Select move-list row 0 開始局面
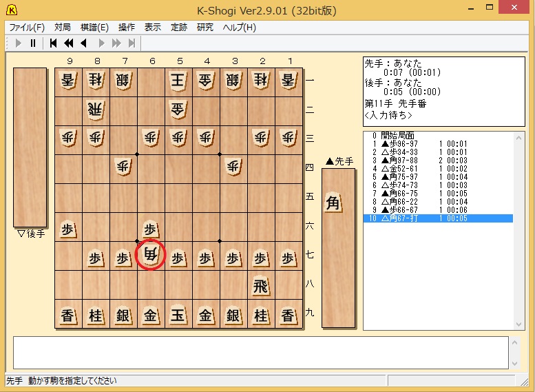The height and width of the screenshot is (392, 535). (438, 136)
